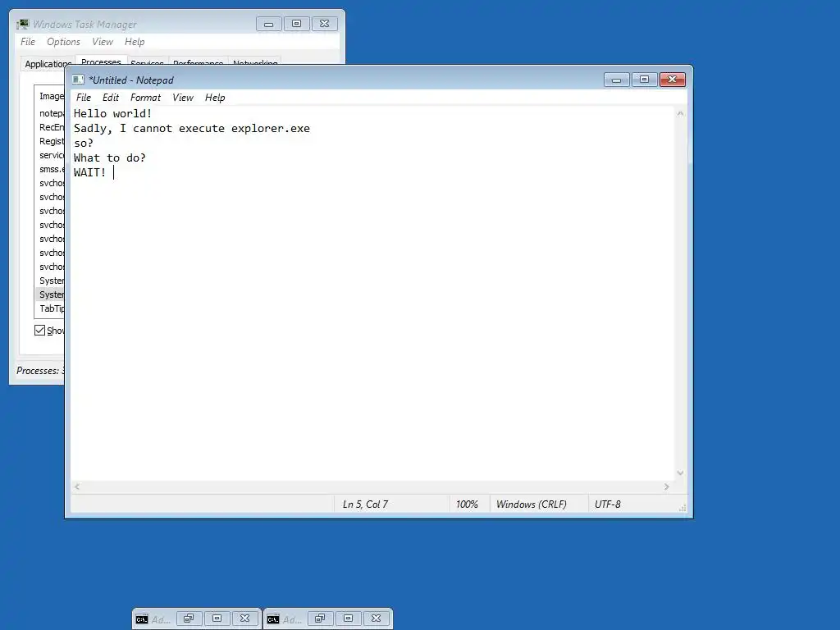Image resolution: width=840 pixels, height=630 pixels.
Task: Open Notepad's Format menu
Action: (x=145, y=98)
